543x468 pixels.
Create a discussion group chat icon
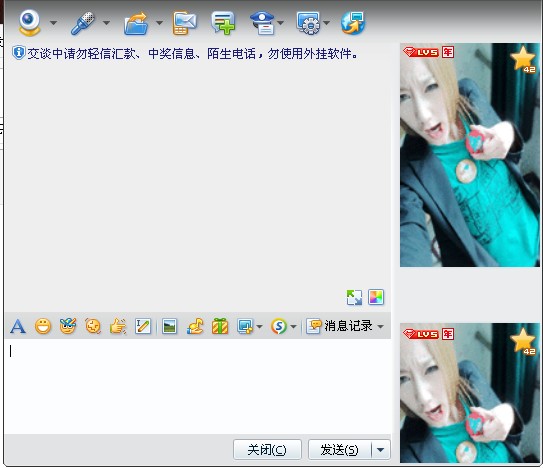[x=223, y=23]
